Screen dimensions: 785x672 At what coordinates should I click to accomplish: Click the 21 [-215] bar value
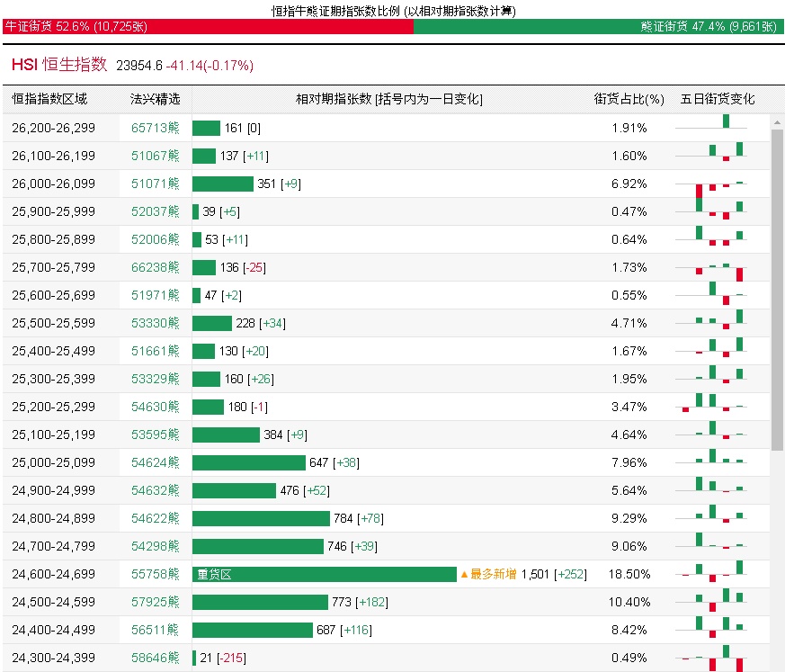[223, 658]
